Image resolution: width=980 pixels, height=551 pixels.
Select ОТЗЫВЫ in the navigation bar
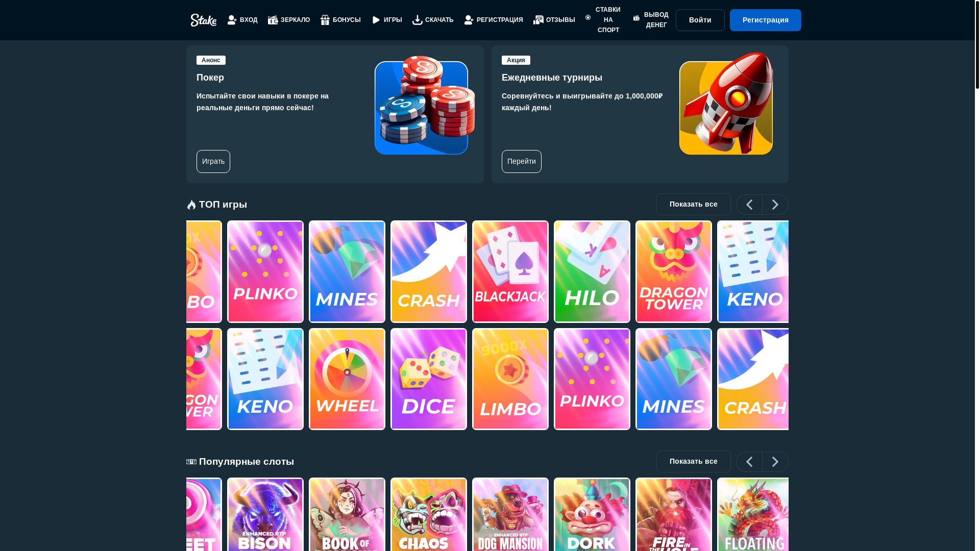(x=554, y=20)
